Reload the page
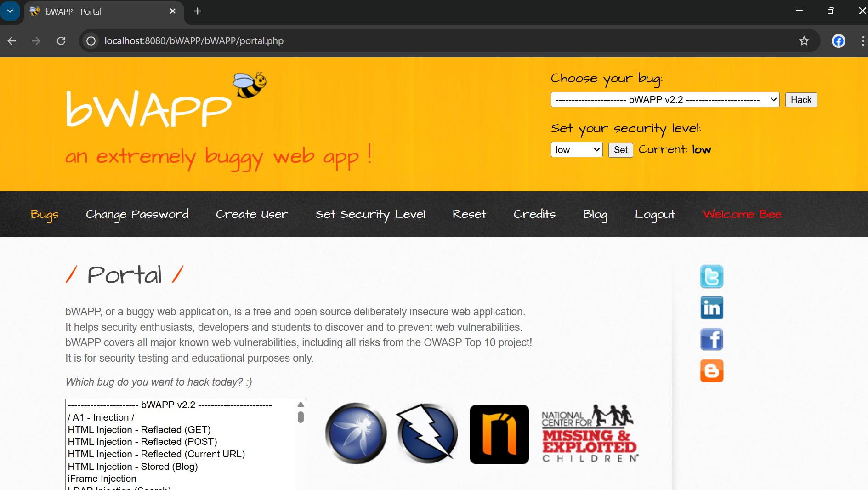868x490 pixels. click(x=61, y=41)
